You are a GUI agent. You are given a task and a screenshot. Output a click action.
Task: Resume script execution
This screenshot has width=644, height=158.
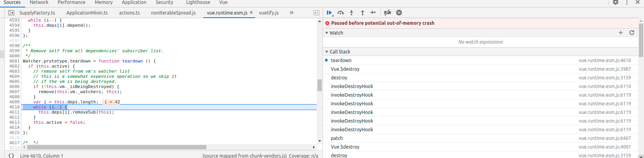[329, 13]
